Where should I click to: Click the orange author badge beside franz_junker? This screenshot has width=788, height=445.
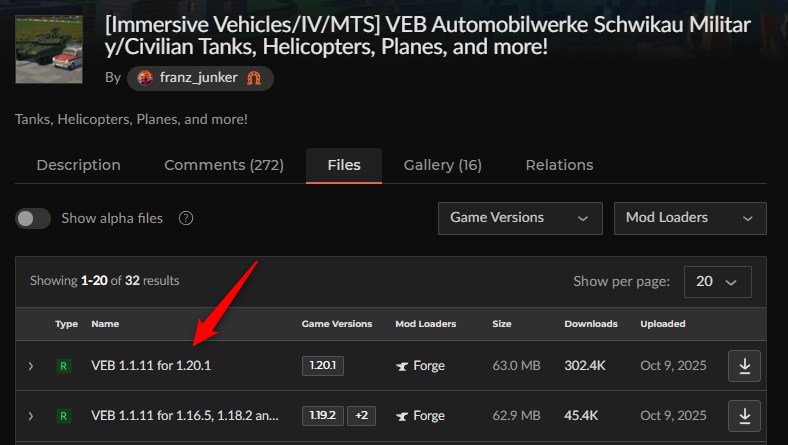254,78
